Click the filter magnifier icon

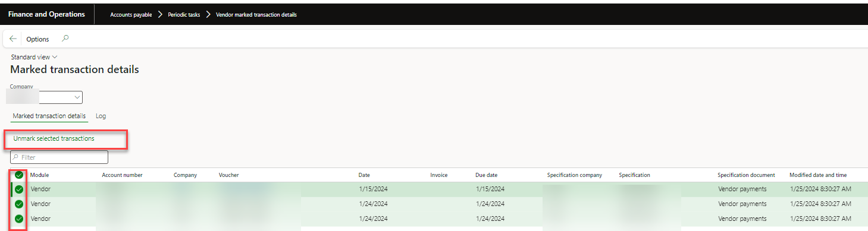pyautogui.click(x=15, y=157)
